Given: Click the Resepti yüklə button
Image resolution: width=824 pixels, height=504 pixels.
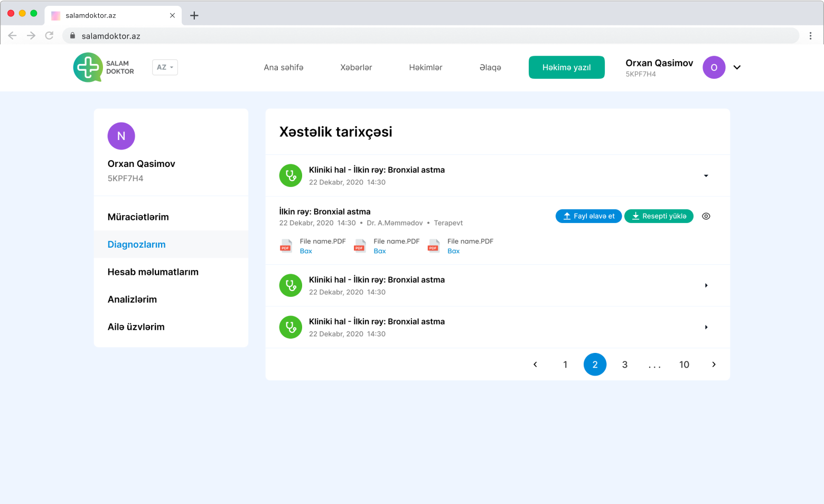Looking at the screenshot, I should pos(659,216).
